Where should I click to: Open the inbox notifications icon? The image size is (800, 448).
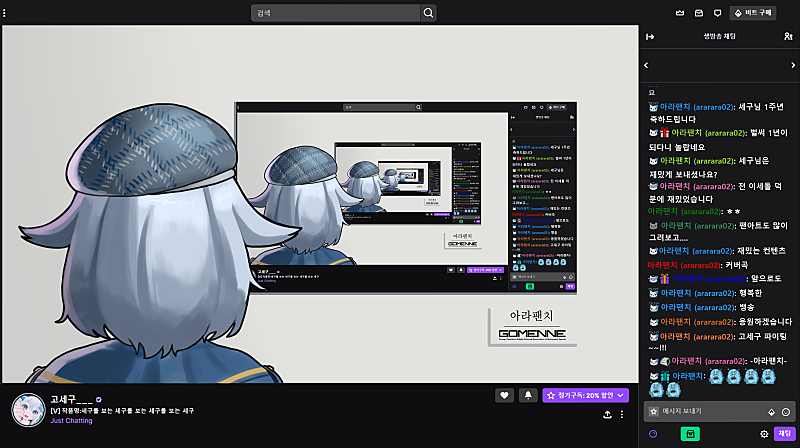698,13
